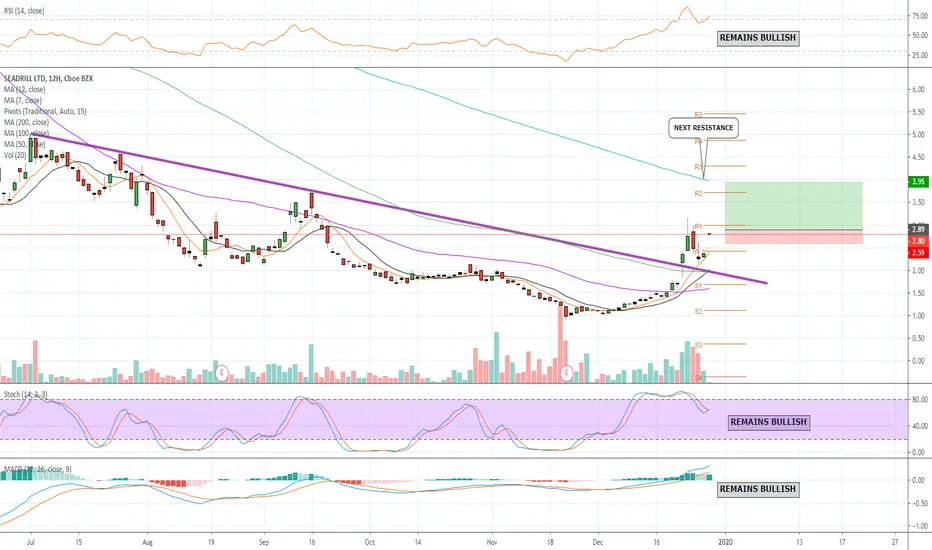Image resolution: width=932 pixels, height=550 pixels.
Task: Click the 25.00 level on RSI scale
Action: [920, 55]
